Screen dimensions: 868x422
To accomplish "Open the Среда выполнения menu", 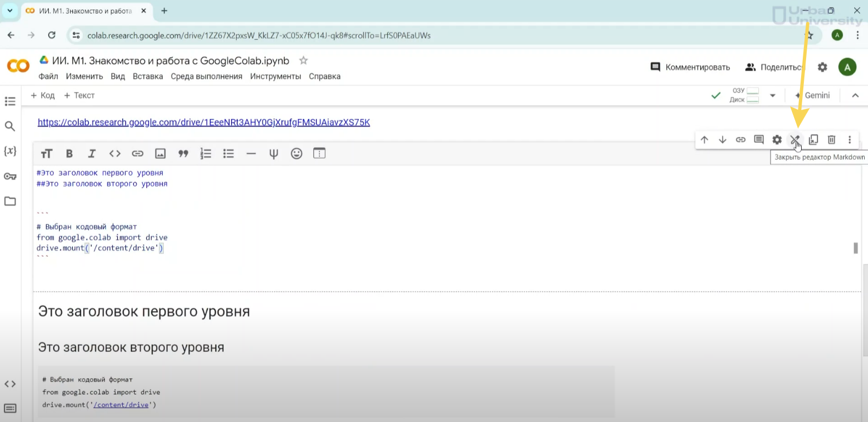I will [x=206, y=77].
